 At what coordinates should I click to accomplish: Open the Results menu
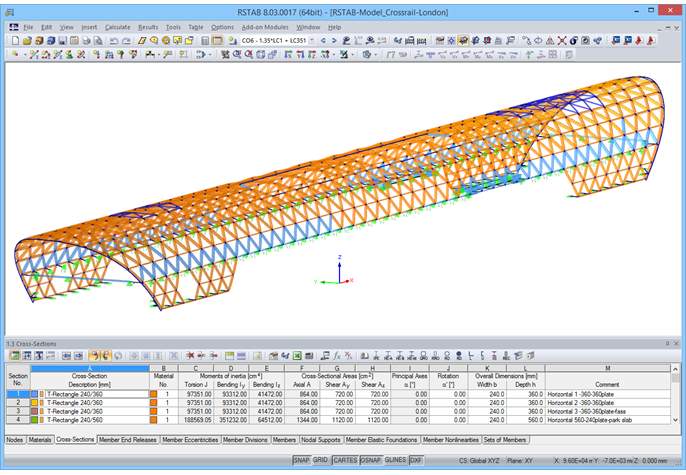148,27
